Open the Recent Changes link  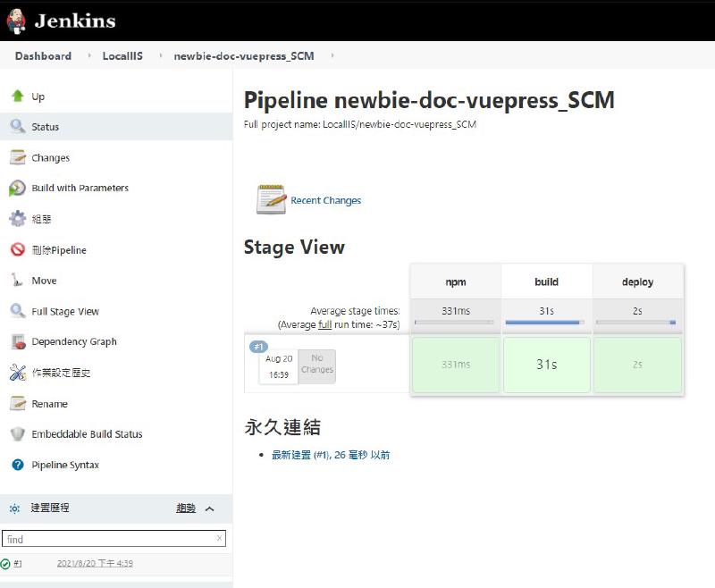325,201
